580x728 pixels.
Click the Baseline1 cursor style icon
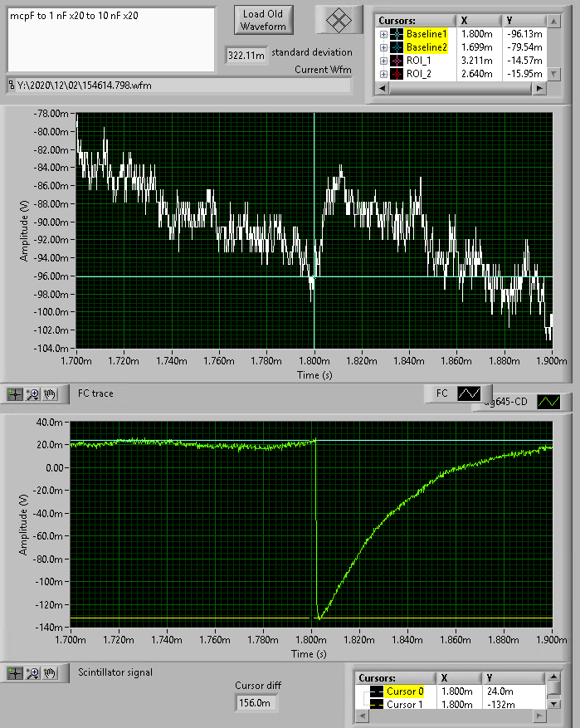396,35
